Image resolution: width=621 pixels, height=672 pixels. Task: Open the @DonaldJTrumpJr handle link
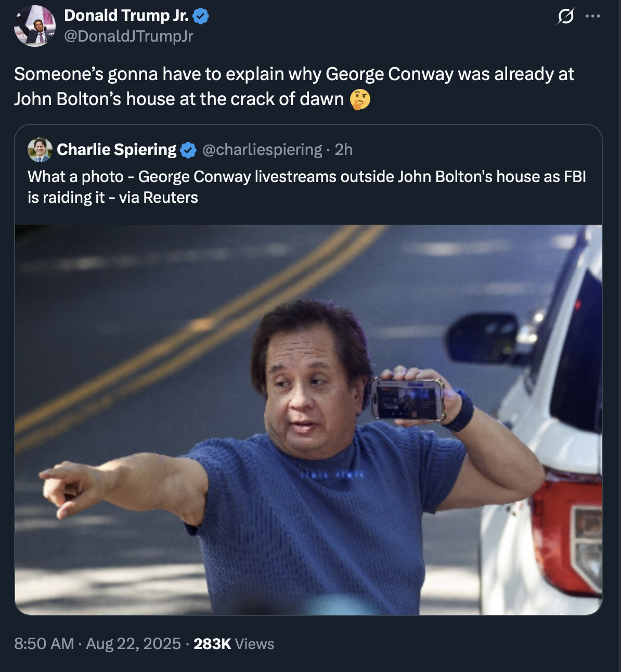128,36
